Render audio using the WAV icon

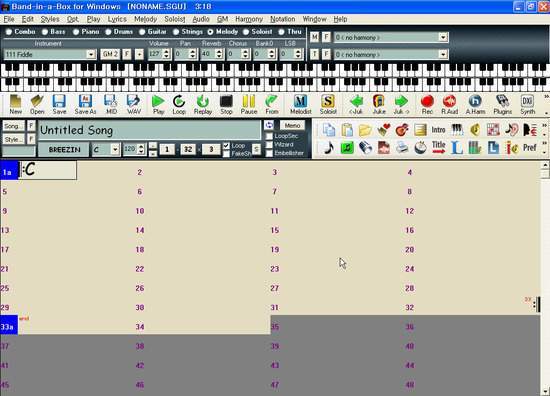coord(134,104)
